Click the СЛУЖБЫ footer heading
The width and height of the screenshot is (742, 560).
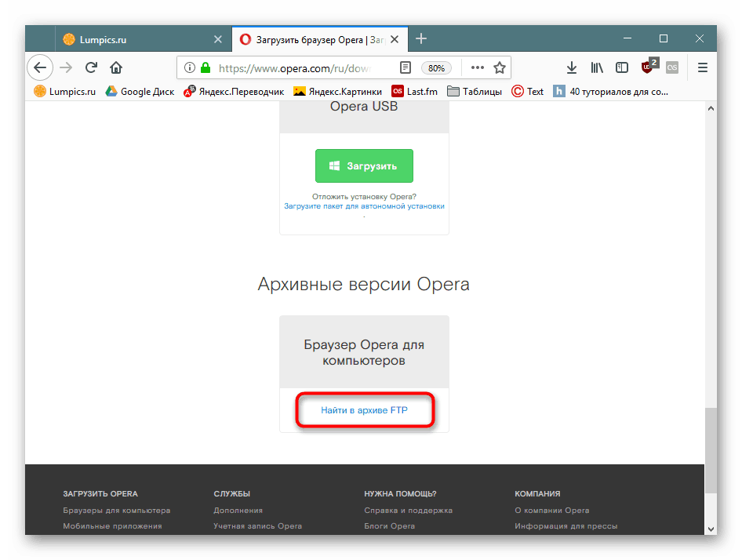pos(231,494)
